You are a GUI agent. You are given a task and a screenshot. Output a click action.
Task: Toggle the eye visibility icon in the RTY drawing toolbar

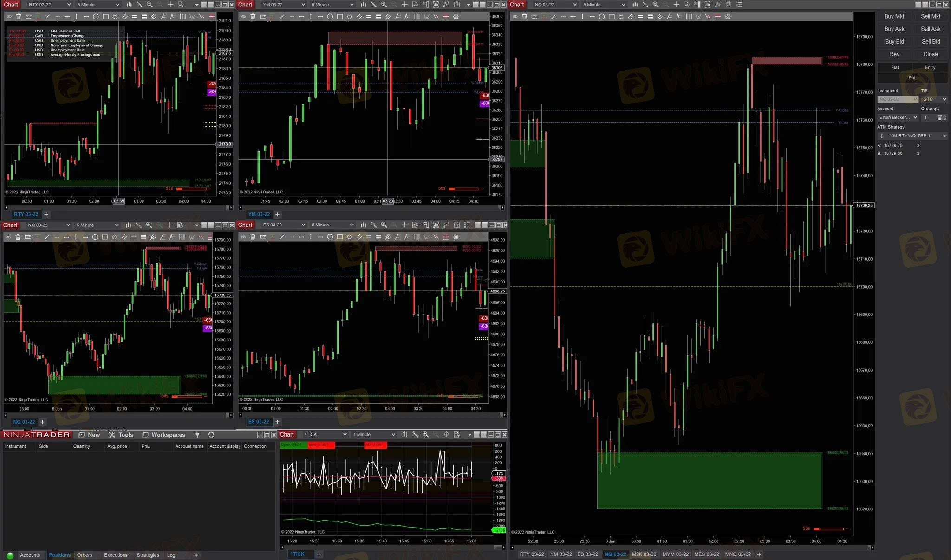click(9, 17)
